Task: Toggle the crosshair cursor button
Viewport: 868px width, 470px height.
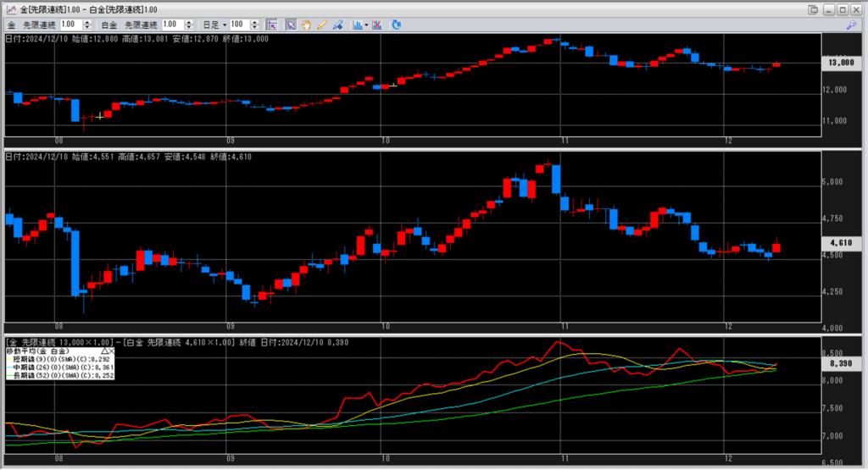Action: pos(271,25)
